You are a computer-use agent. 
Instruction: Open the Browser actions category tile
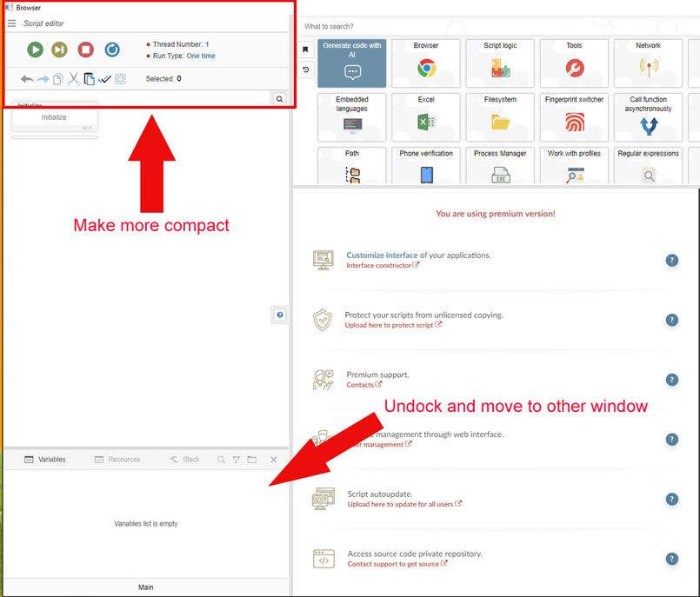click(x=426, y=63)
